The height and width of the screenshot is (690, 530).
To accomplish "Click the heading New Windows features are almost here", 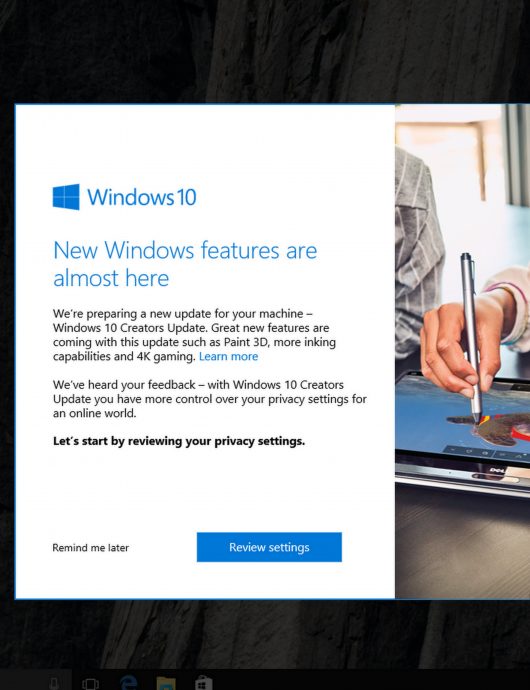I will point(185,264).
